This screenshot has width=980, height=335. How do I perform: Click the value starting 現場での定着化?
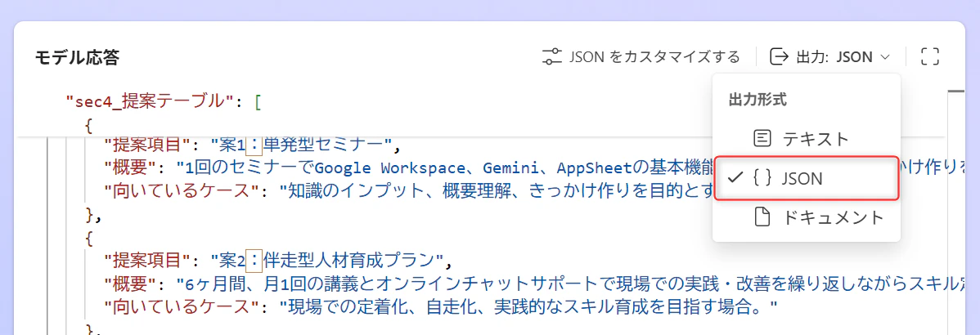coord(528,306)
